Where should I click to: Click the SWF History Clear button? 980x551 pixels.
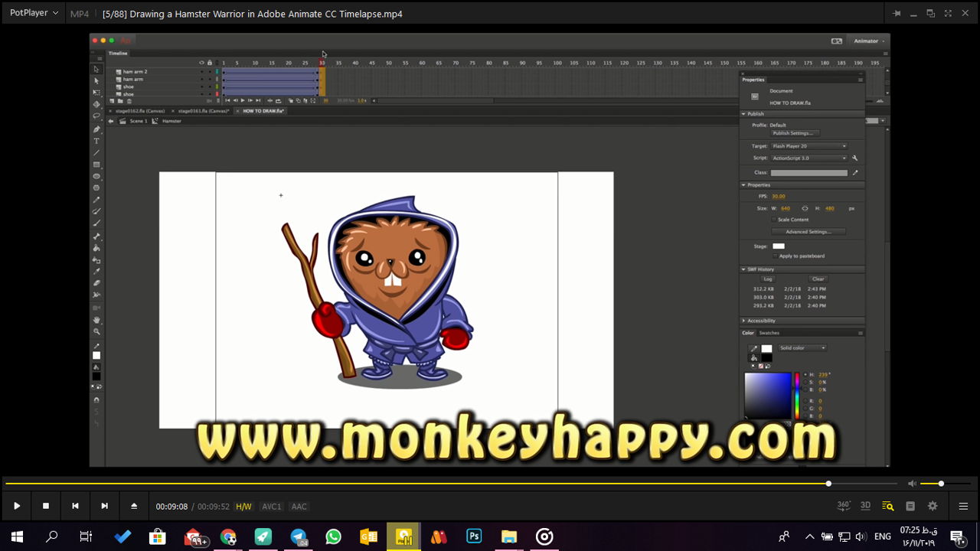point(818,279)
